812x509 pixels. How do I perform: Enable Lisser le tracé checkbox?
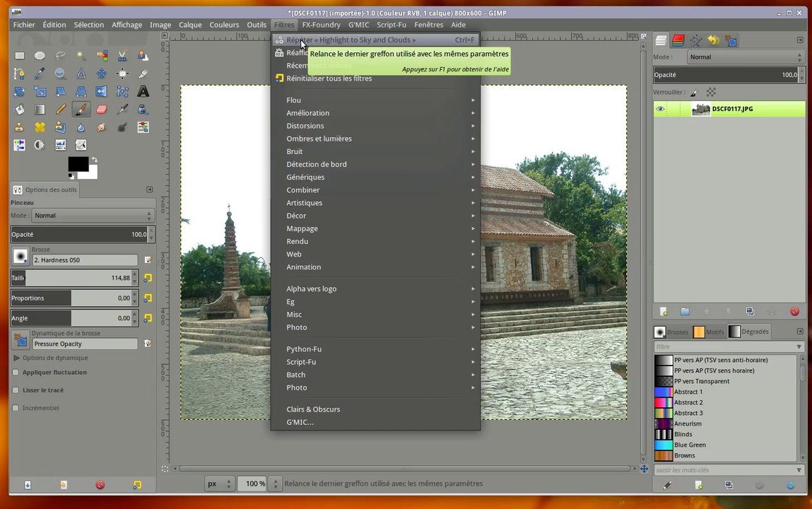16,390
